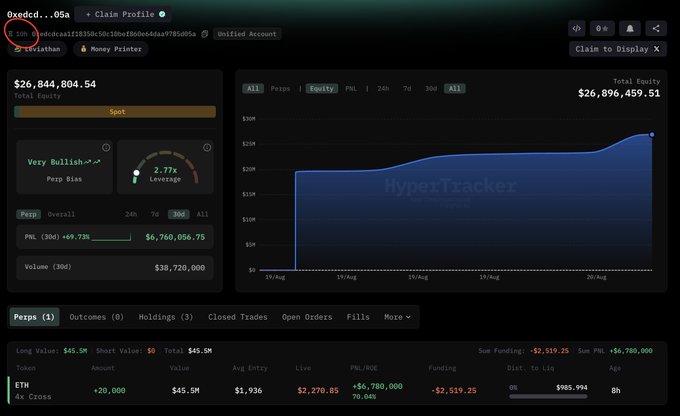Image resolution: width=680 pixels, height=416 pixels.
Task: Select the chart All accounts filter
Action: [253, 88]
